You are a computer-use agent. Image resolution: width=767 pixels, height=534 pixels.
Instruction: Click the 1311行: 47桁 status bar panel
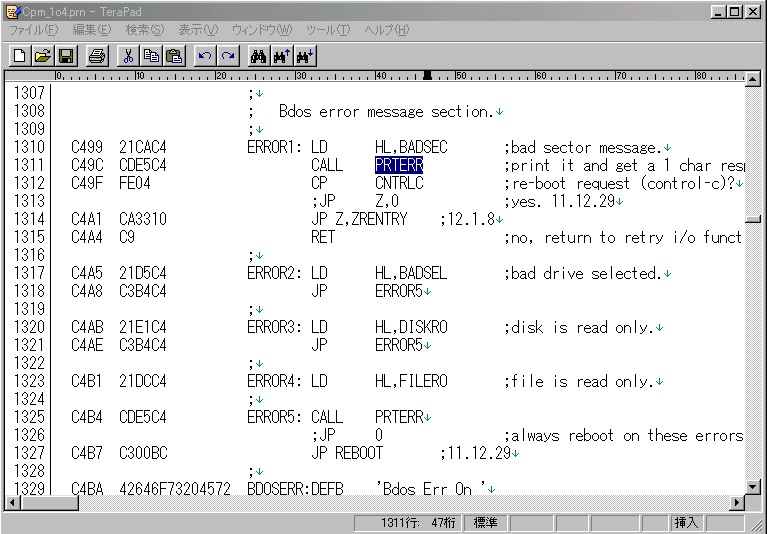(x=407, y=523)
